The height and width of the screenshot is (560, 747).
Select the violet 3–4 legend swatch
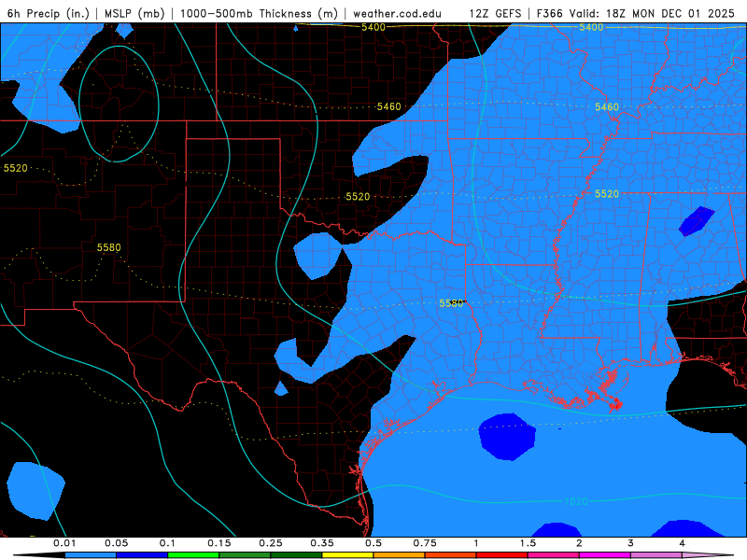pyautogui.click(x=656, y=555)
